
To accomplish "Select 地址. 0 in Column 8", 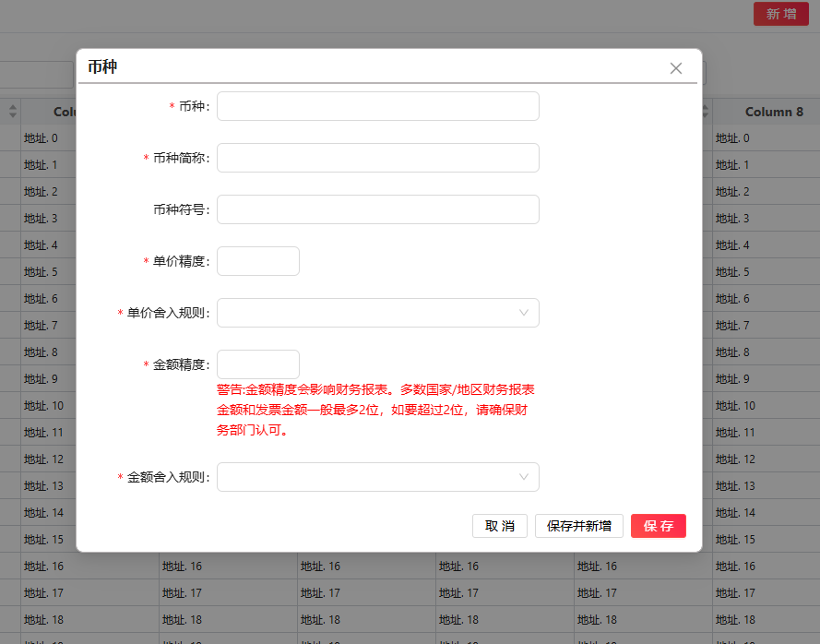I will [x=732, y=138].
